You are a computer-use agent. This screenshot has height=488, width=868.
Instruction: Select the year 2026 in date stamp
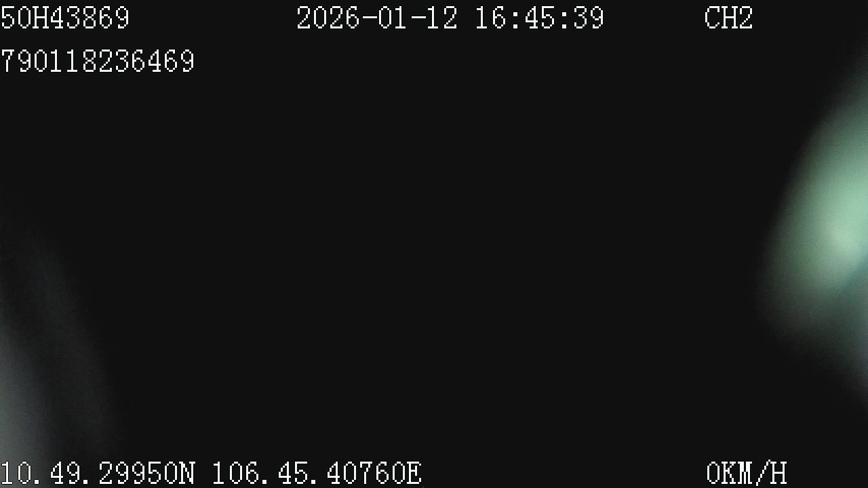(x=328, y=18)
